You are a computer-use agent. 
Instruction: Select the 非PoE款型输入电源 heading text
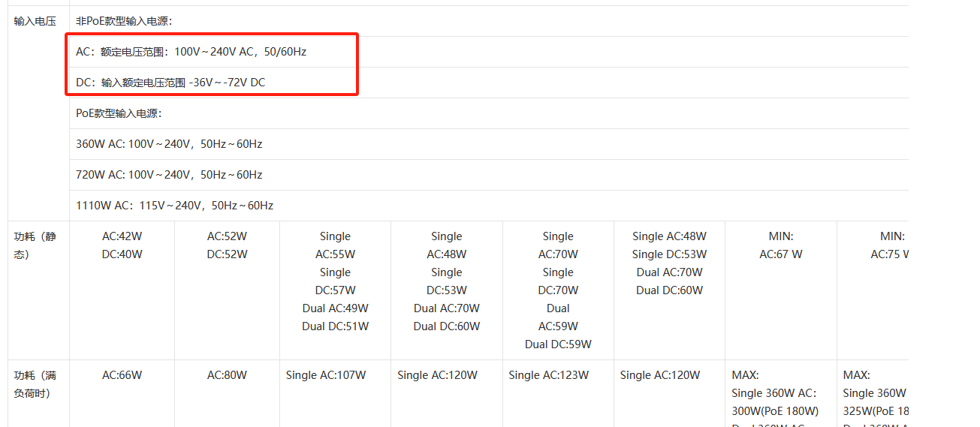tap(124, 21)
